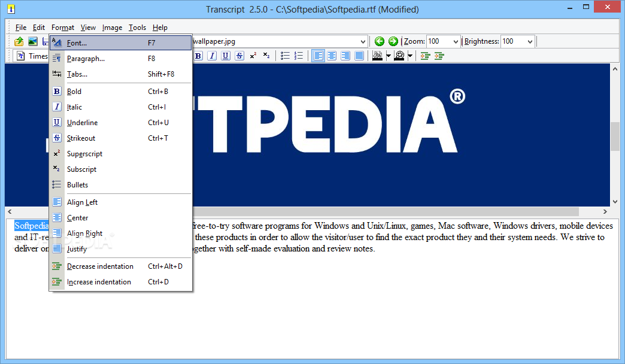
Task: Toggle strikeout via toolbar S icon
Action: [239, 56]
